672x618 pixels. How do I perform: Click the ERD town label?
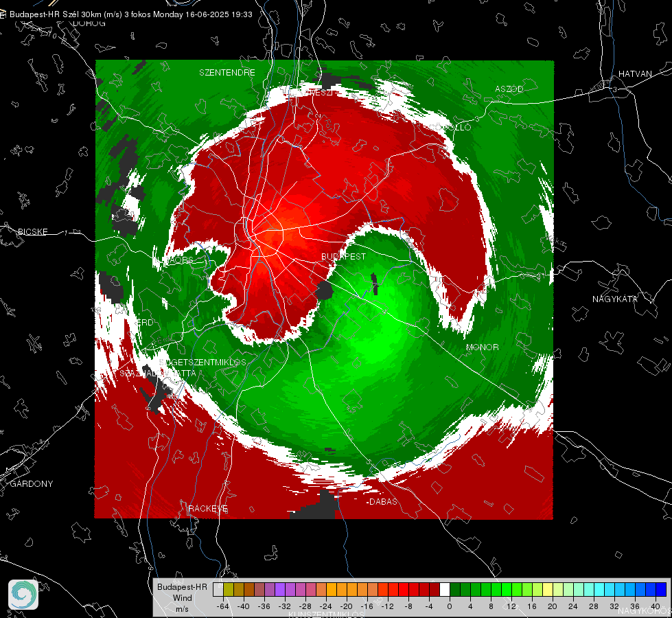(x=145, y=323)
